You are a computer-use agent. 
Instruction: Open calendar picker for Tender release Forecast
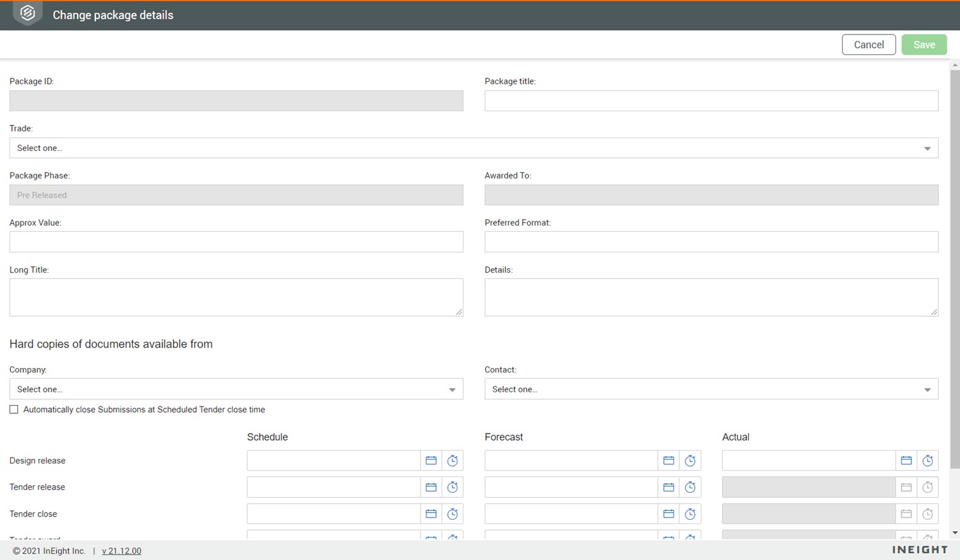click(x=668, y=488)
